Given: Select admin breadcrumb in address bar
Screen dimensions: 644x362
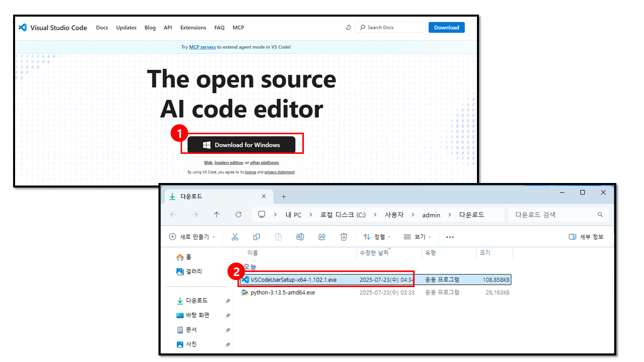Looking at the screenshot, I should pyautogui.click(x=431, y=215).
